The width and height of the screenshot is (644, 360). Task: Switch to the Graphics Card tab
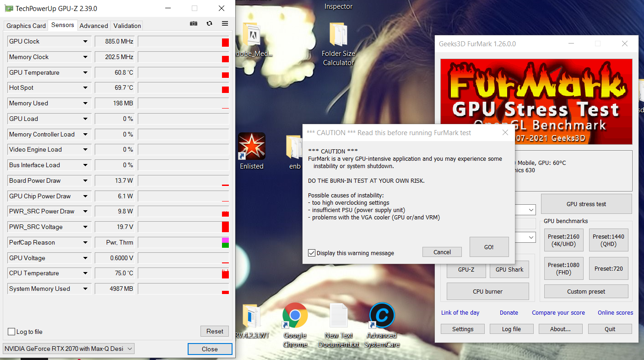click(x=26, y=26)
